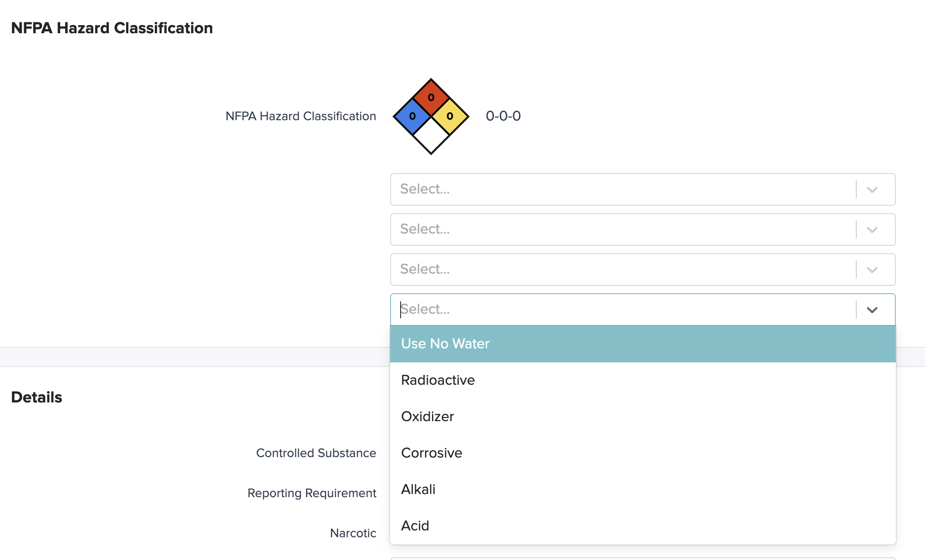925x560 pixels.
Task: Select Corrosive from the list
Action: [x=432, y=453]
